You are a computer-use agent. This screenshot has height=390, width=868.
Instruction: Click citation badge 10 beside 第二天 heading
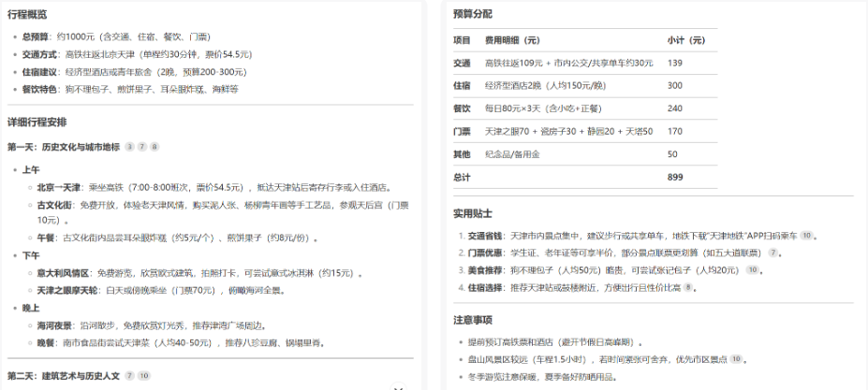click(144, 375)
